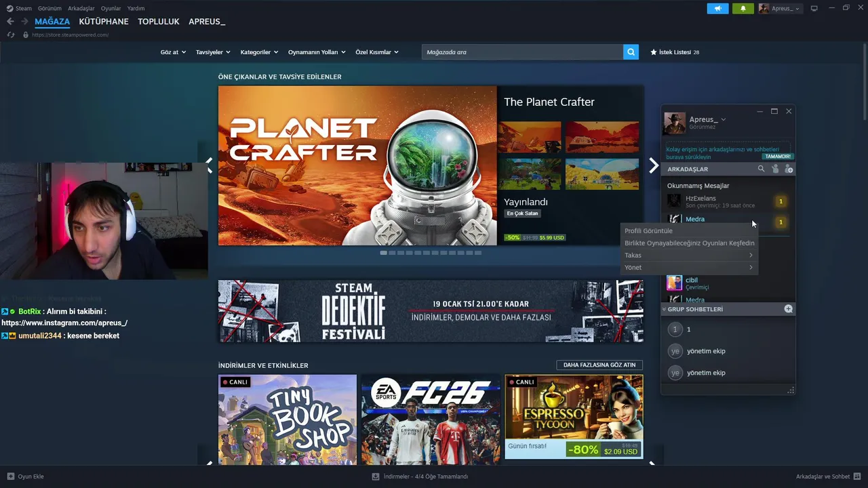The width and height of the screenshot is (868, 488).
Task: Click the friends window resize grip
Action: (x=791, y=390)
